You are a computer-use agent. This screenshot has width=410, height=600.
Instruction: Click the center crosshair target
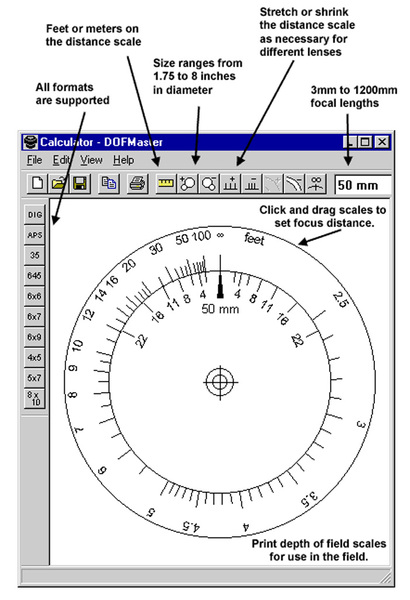pyautogui.click(x=220, y=382)
